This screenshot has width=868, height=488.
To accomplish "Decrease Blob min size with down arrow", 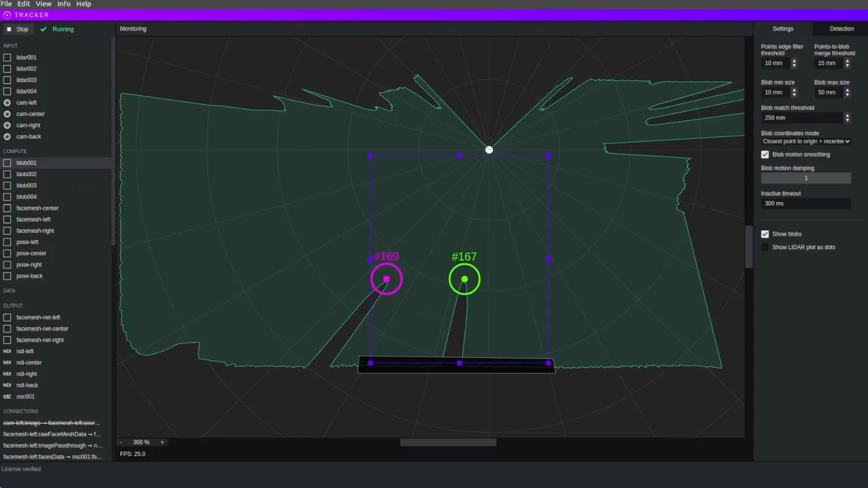I will pos(794,95).
